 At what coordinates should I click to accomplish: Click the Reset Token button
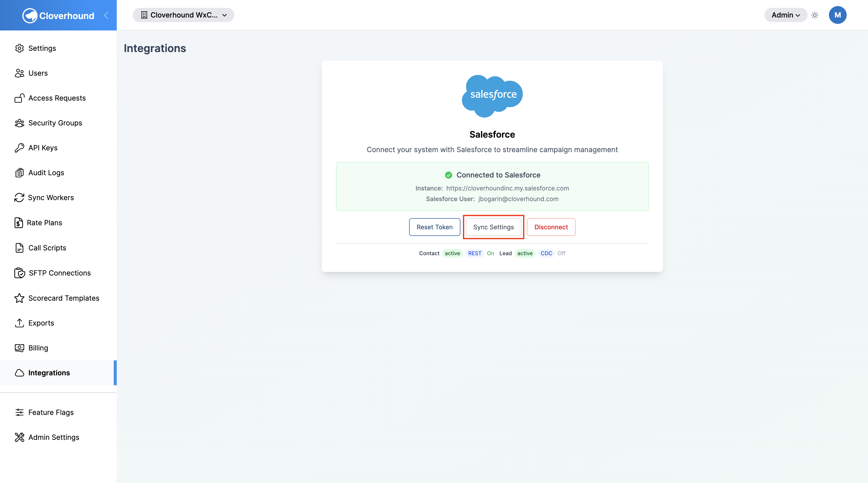434,227
